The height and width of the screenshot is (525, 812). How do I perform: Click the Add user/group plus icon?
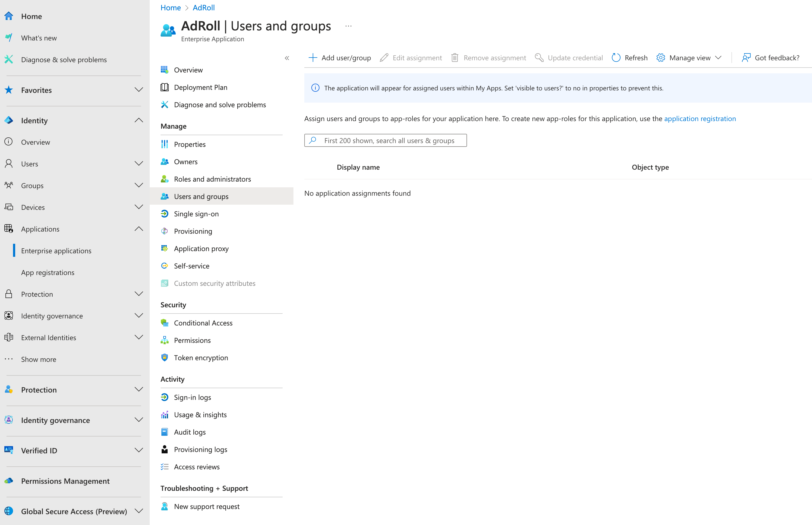(312, 58)
